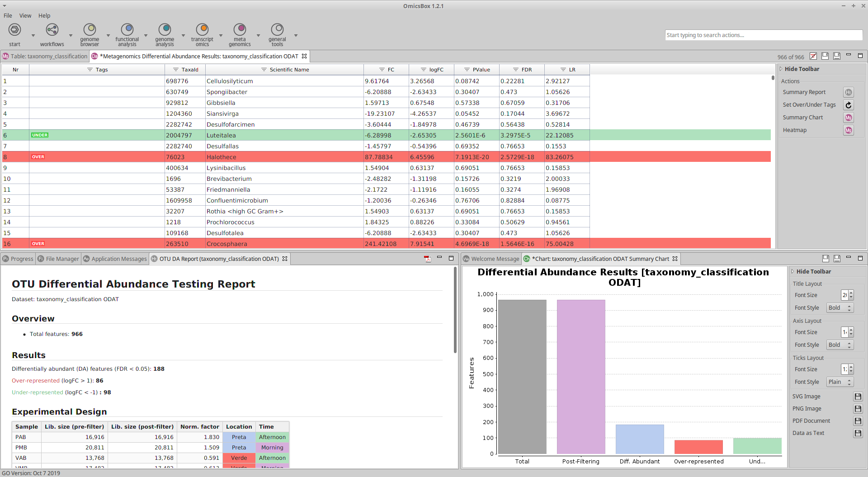
Task: Click the Heatmap action icon
Action: click(848, 130)
